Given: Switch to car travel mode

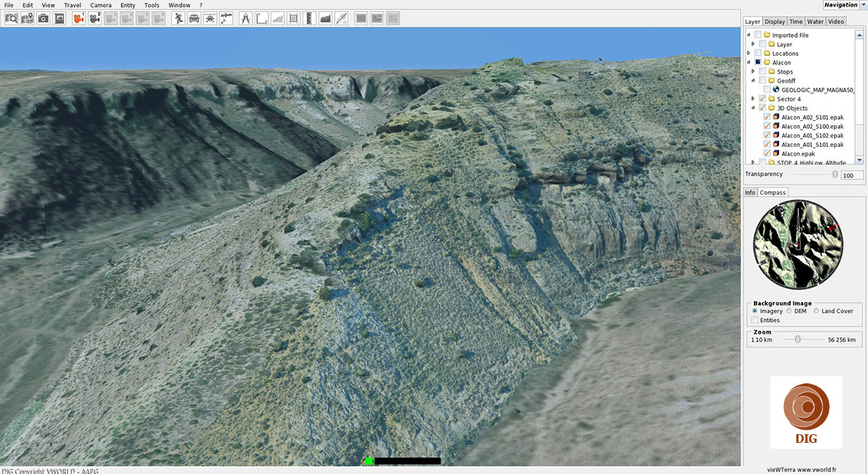Looking at the screenshot, I should pyautogui.click(x=194, y=18).
